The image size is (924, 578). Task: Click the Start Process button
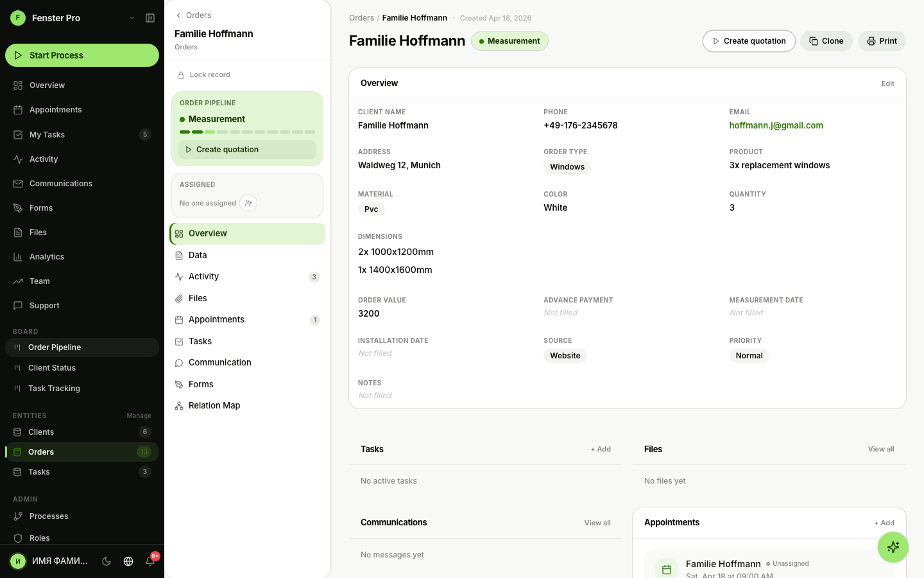tap(82, 55)
